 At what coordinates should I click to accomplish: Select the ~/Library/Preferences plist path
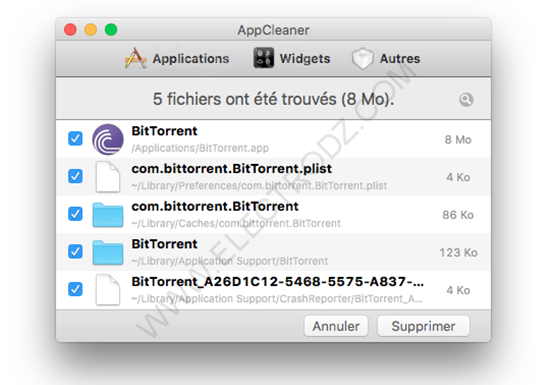259,186
